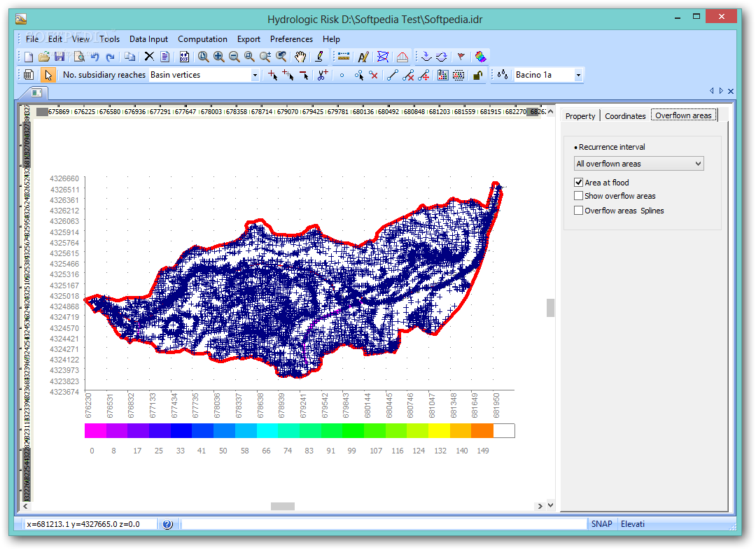Click the move line tool with red arrows

tap(423, 75)
